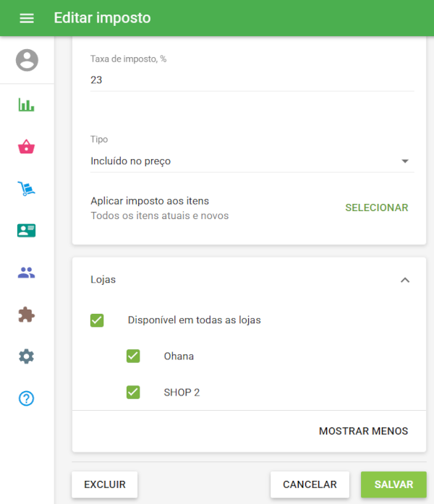Open the user account profile icon
The height and width of the screenshot is (504, 434).
(27, 60)
